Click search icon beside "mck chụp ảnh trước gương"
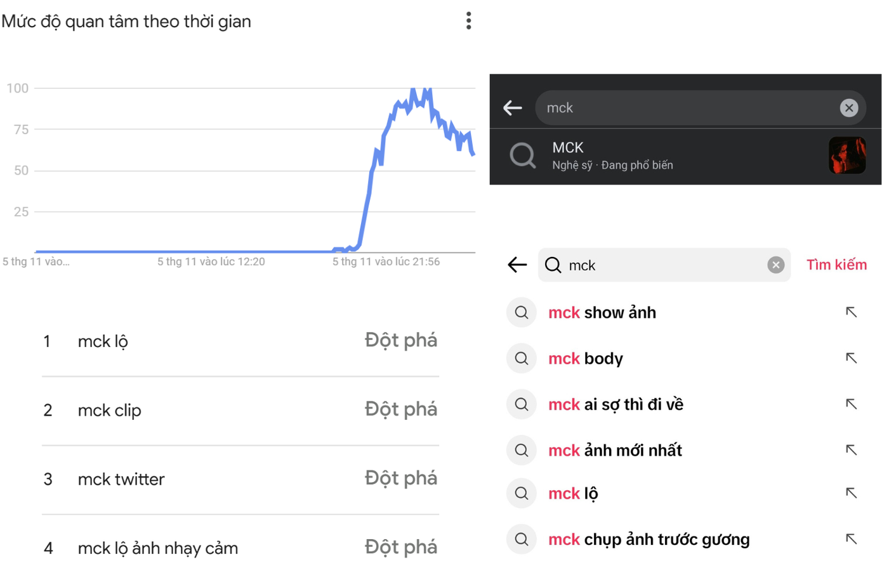 [522, 539]
